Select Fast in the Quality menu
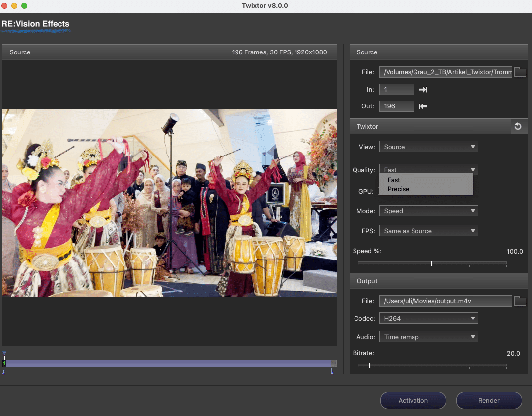 (394, 180)
